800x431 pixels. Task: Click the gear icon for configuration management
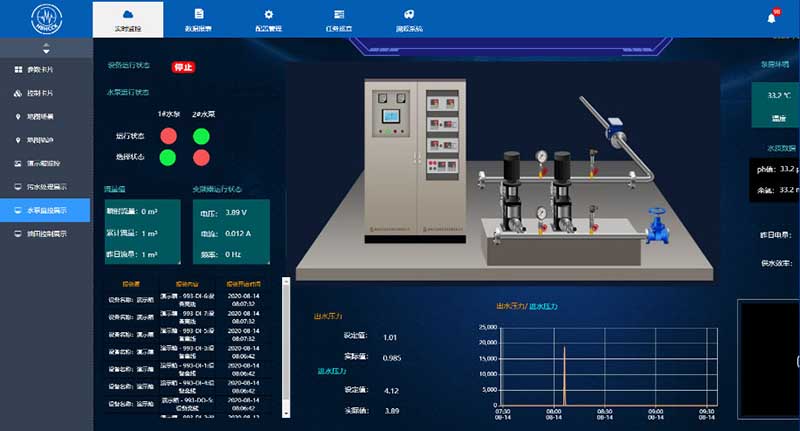pos(268,14)
